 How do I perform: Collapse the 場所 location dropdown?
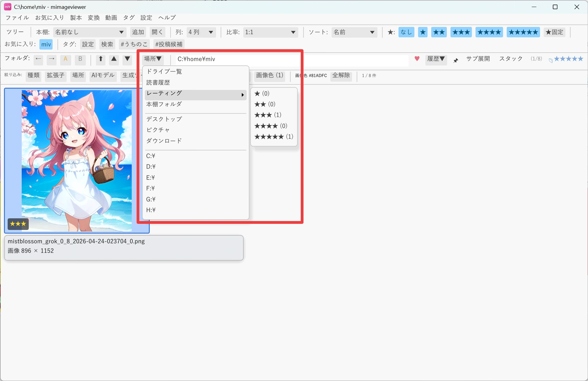(153, 59)
